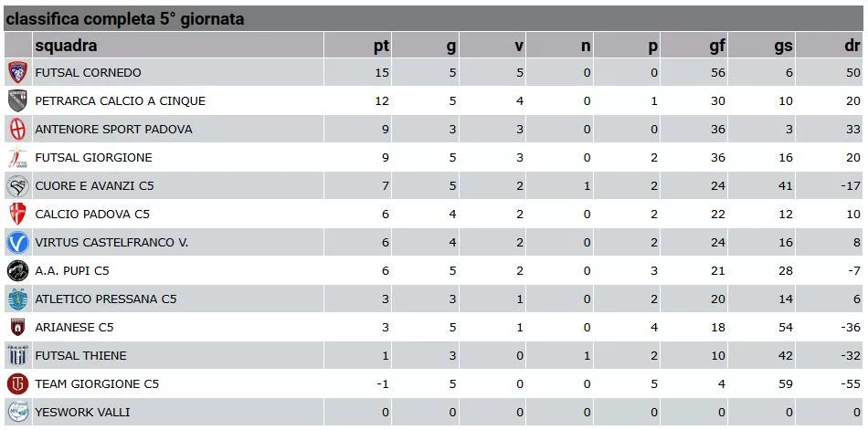Screen dimensions: 868x430
Task: Click the Virtus Castelfranco V. blue logo
Action: click(x=17, y=243)
